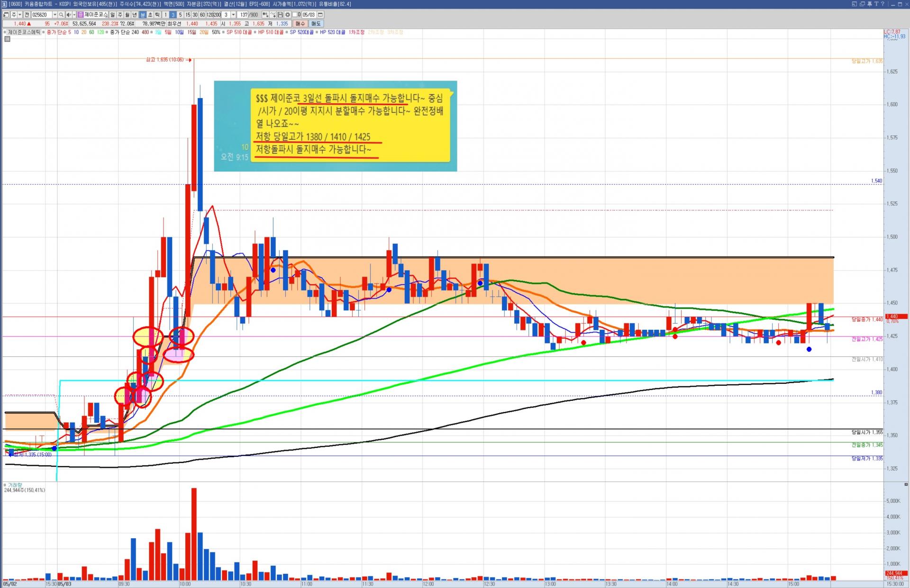Click the SP 510 대골 indicator color marker
Screen dimensions: 910x588
click(223, 32)
